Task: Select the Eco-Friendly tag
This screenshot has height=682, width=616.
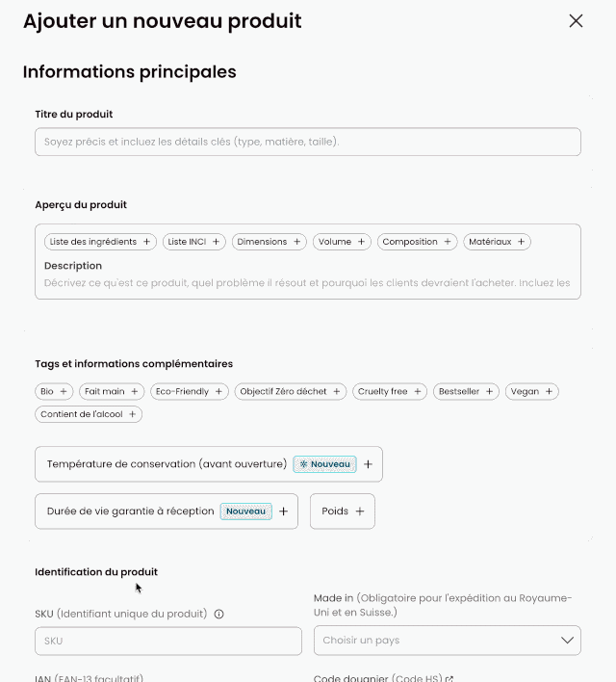Action: [190, 392]
